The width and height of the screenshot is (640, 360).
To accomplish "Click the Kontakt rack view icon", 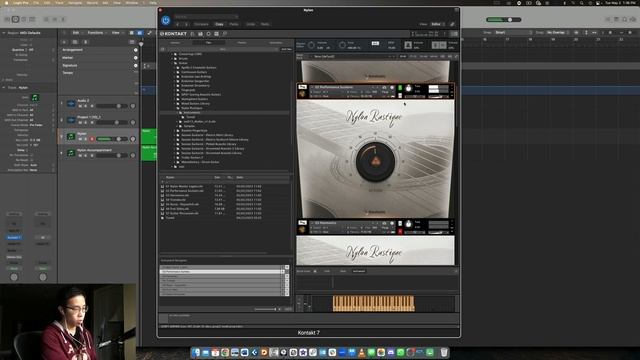I will tap(217, 34).
